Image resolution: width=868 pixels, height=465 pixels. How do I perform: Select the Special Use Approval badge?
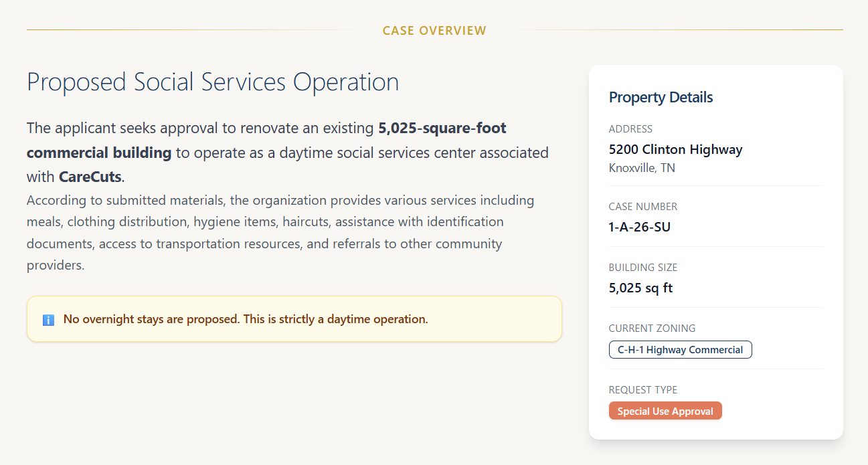click(x=665, y=411)
